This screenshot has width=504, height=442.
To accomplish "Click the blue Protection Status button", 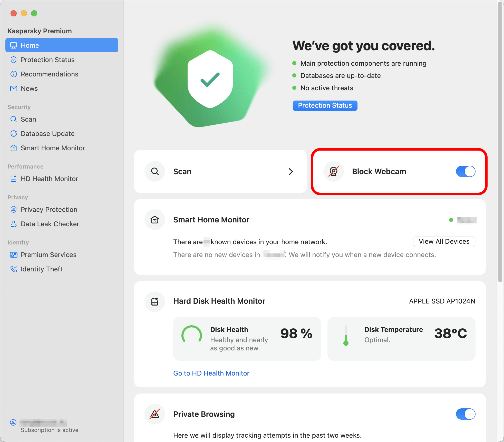I will click(x=325, y=106).
